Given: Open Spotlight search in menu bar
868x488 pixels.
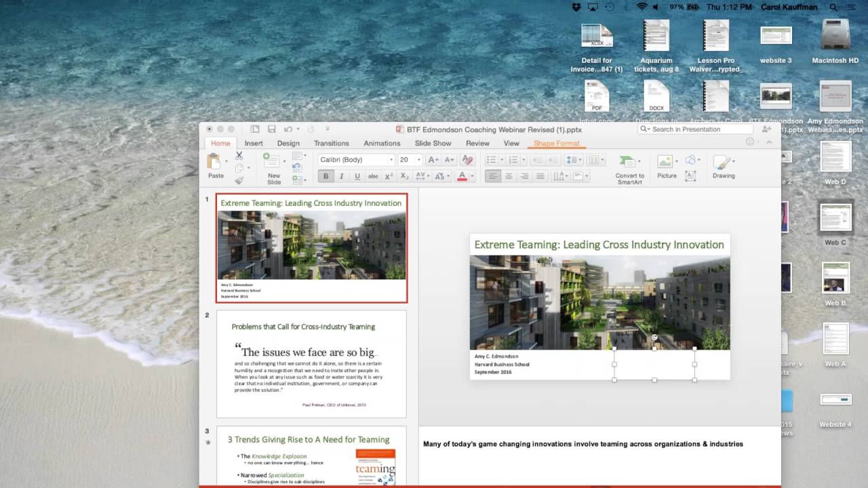Looking at the screenshot, I should coord(833,7).
